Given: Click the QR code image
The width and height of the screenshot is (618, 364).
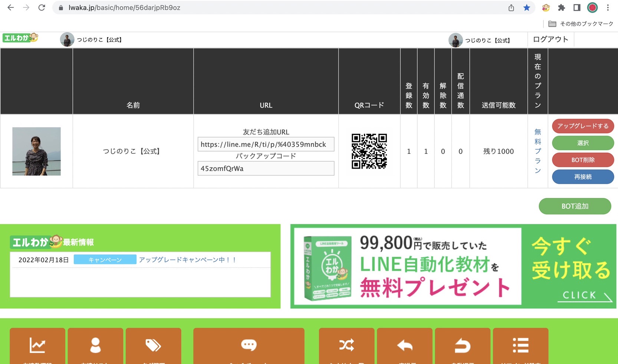Looking at the screenshot, I should (x=369, y=151).
